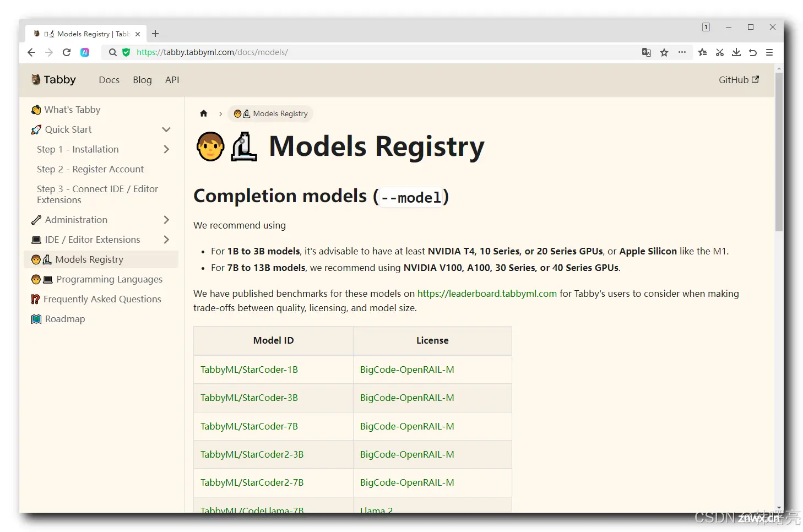Image resolution: width=803 pixels, height=532 pixels.
Task: Open the Docs navbar item
Action: point(109,80)
